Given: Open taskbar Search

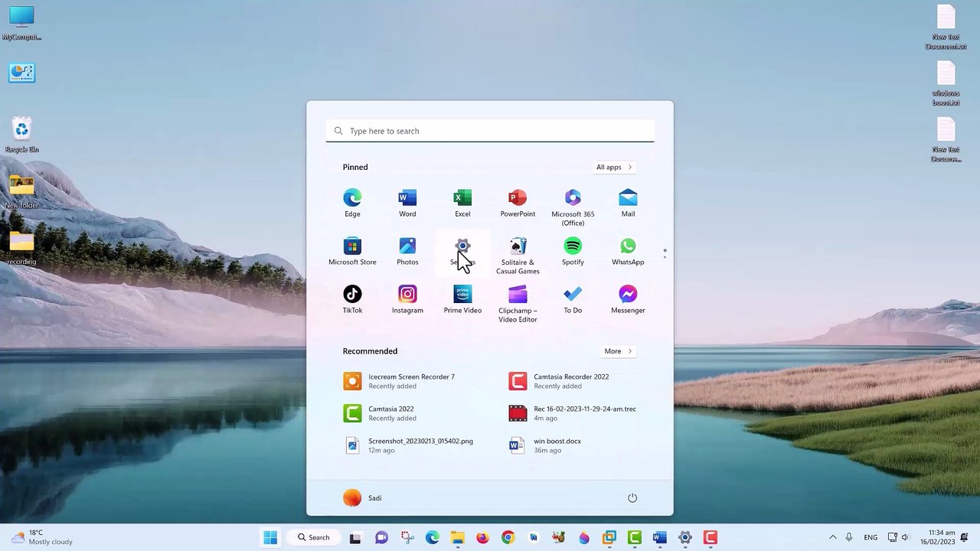Looking at the screenshot, I should 314,537.
